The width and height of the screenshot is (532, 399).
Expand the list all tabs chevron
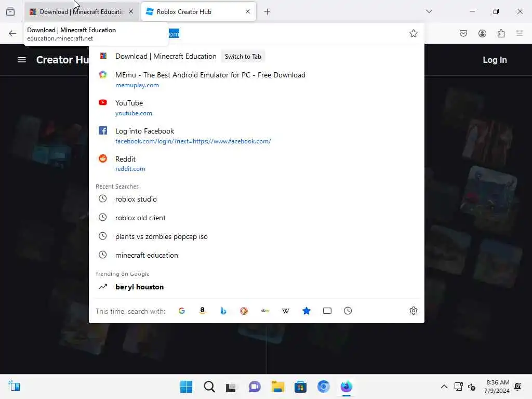point(429,11)
